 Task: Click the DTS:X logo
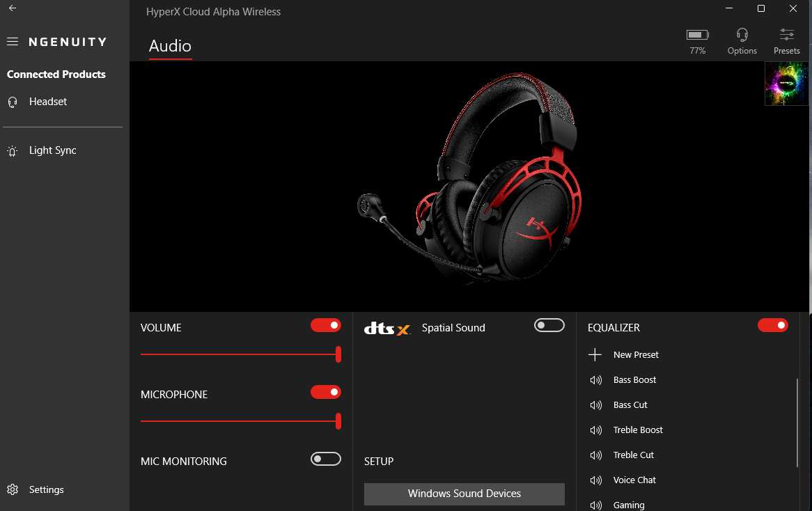tap(387, 328)
